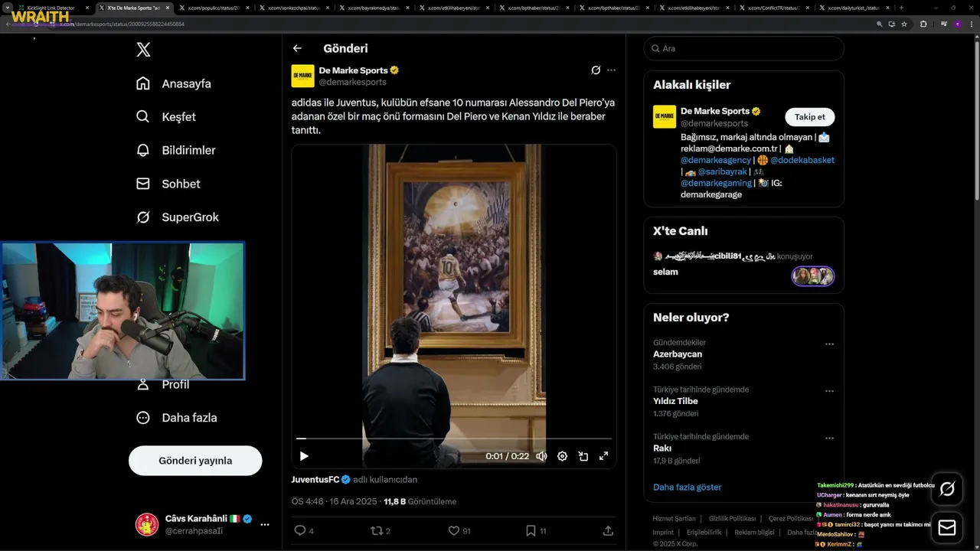Click the reply icon with 4 replies
Image resolution: width=980 pixels, height=551 pixels.
click(300, 530)
